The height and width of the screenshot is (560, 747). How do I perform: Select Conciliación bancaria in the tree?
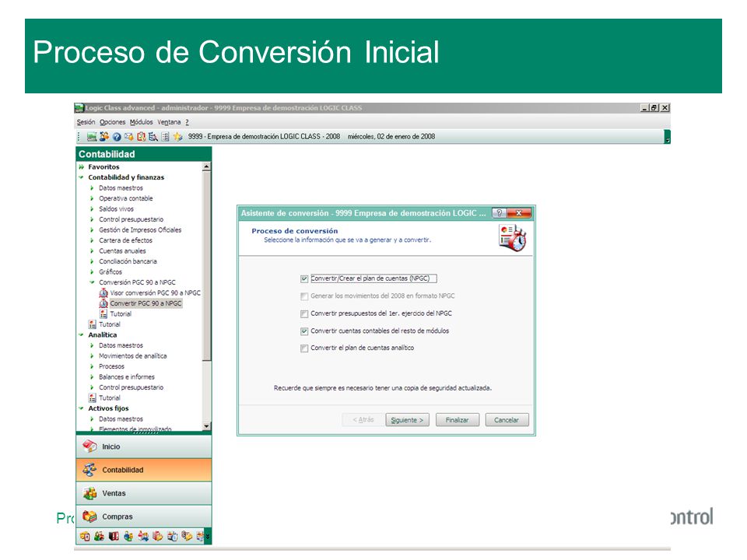pos(128,261)
